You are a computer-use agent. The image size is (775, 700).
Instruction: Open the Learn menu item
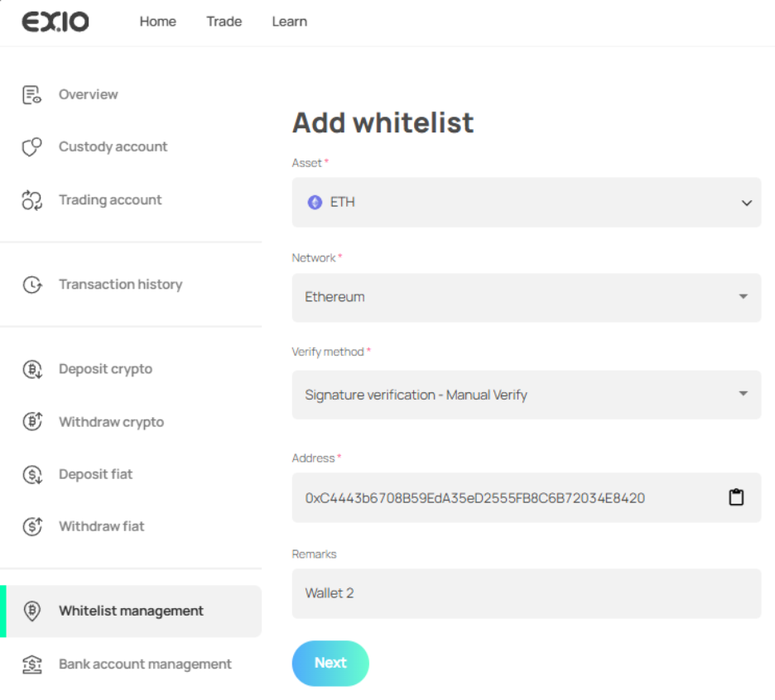289,22
